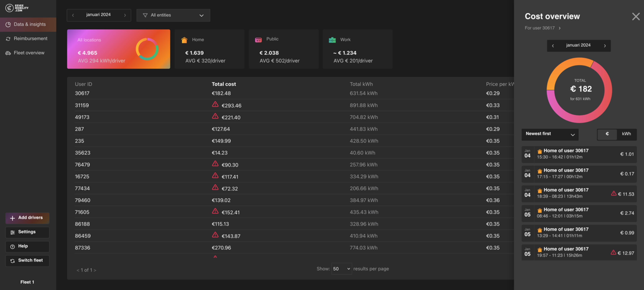
Task: Click the Add drivers button
Action: (27, 218)
